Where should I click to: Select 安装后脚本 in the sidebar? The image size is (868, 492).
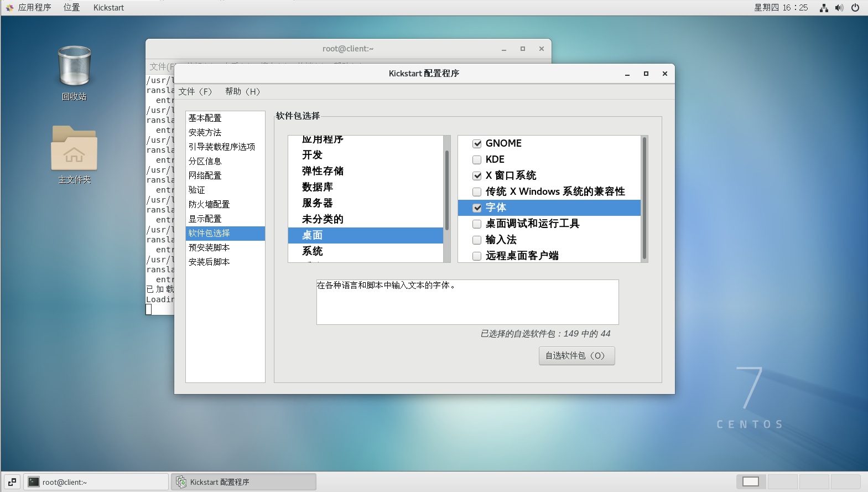coord(225,262)
